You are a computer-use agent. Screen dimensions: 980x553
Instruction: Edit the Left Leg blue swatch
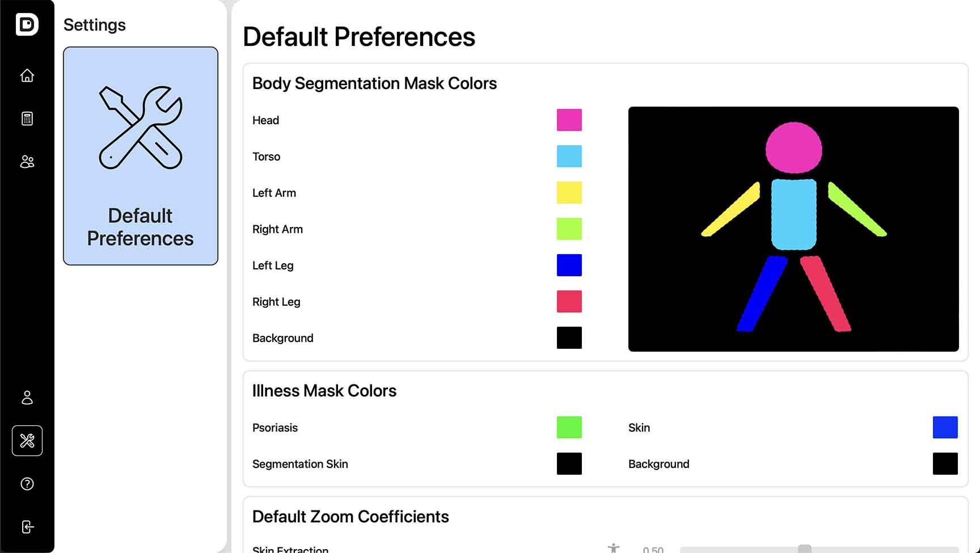coord(569,265)
